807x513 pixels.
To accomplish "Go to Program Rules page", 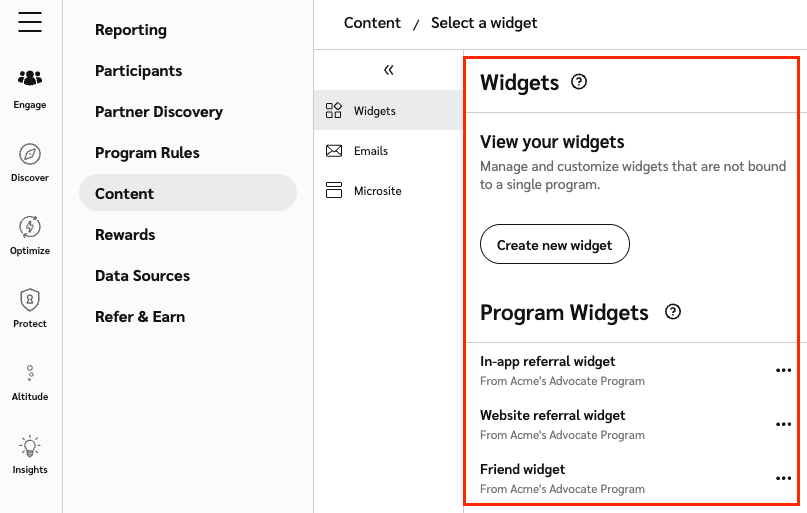I will click(x=147, y=153).
